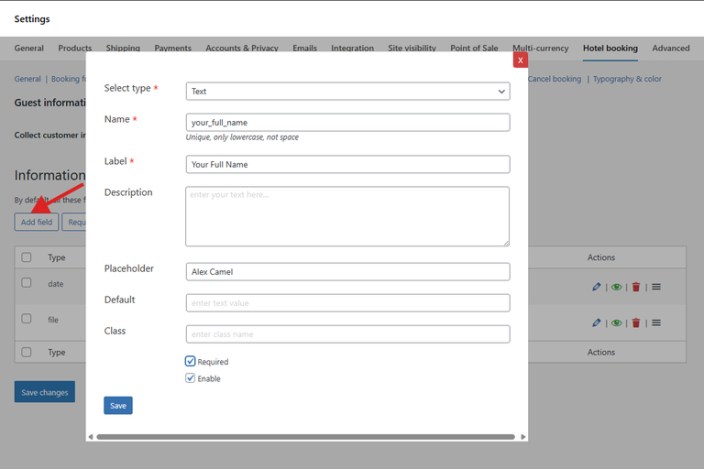Click the modal's horizontal scrollbar
The height and width of the screenshot is (469, 704).
(x=306, y=437)
